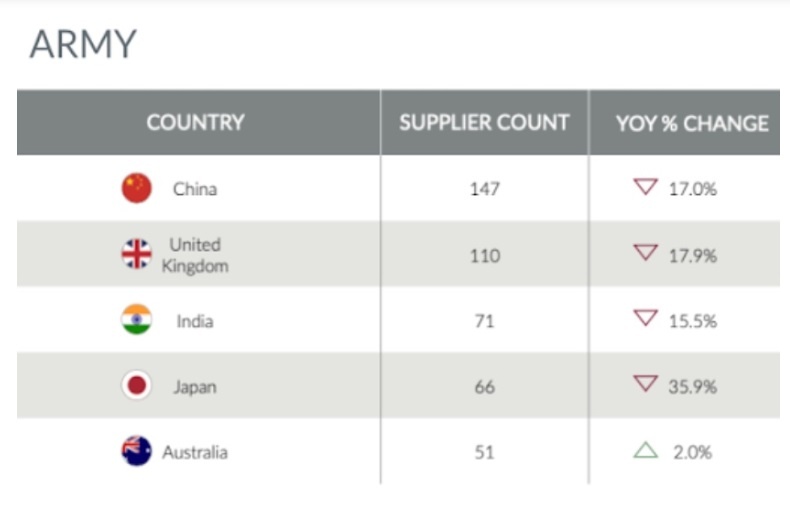Click the Japan flag icon

click(137, 385)
